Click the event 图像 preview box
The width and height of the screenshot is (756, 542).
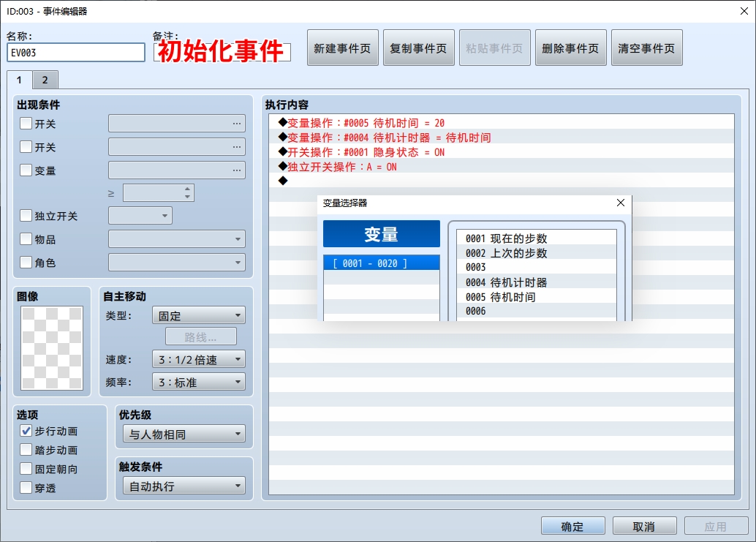[x=52, y=347]
